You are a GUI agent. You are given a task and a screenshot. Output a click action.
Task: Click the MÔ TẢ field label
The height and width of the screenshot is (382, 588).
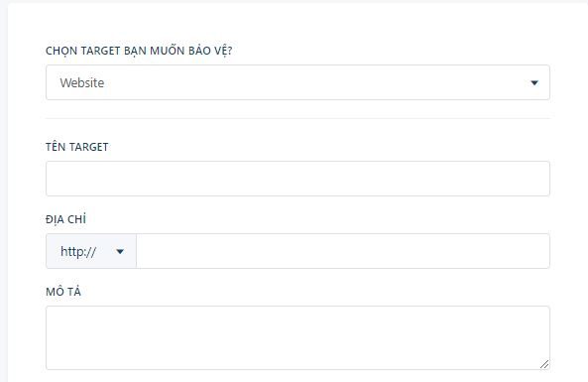coord(63,292)
